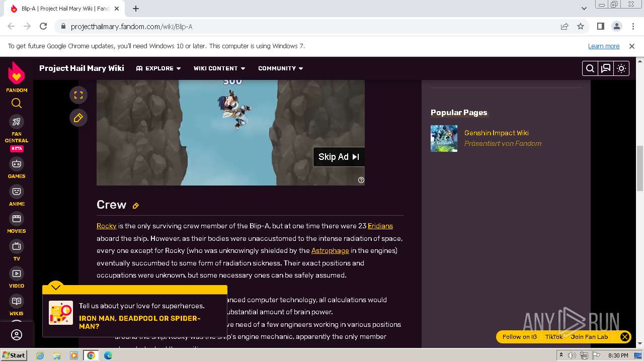The width and height of the screenshot is (644, 362).
Task: Open the Movies clapperboard icon
Action: 17,219
